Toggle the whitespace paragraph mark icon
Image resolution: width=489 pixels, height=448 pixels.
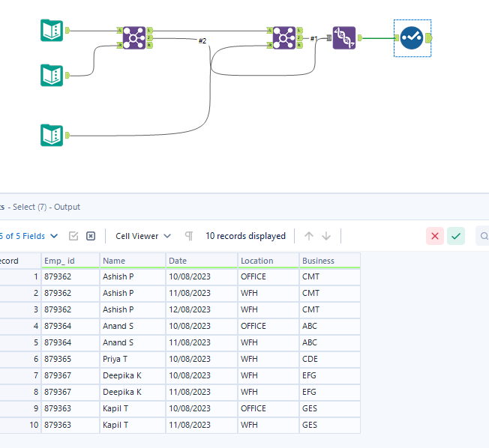point(189,236)
